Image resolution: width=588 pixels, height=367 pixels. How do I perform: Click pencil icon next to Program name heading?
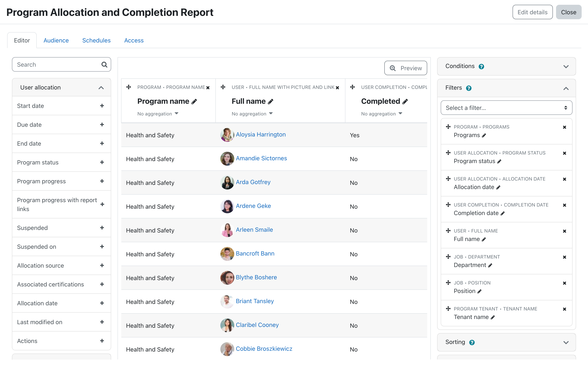coord(194,102)
